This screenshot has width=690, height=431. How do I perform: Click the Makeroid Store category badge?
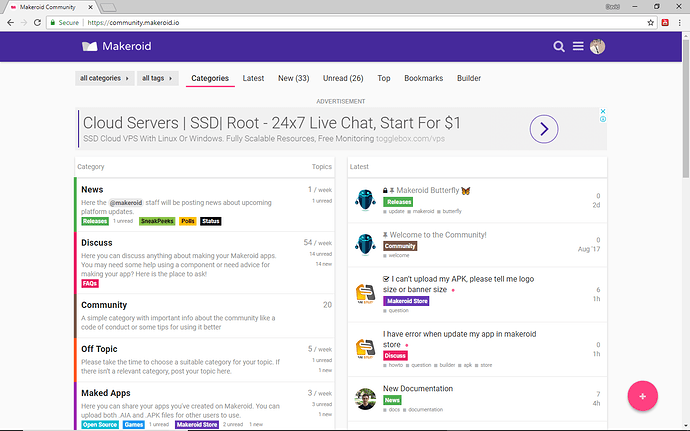[x=406, y=300]
